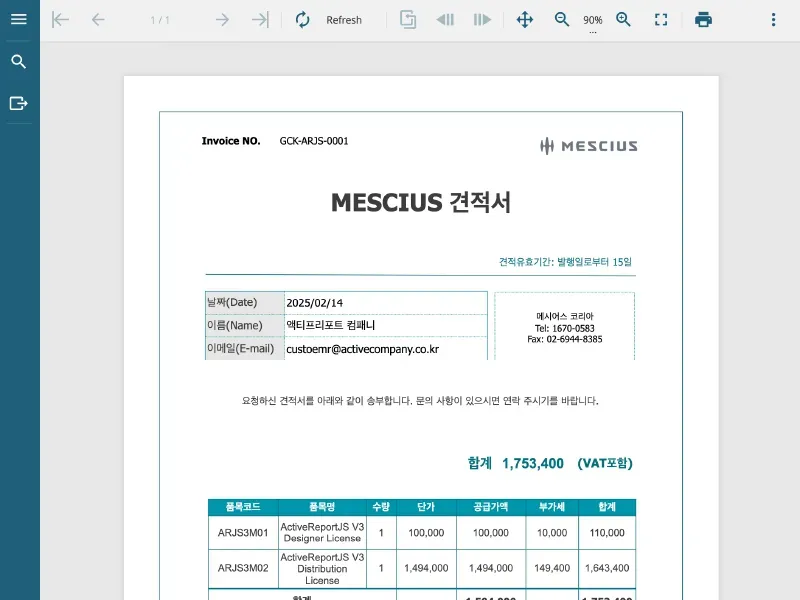Click the history forward icon
This screenshot has width=800, height=600.
click(x=482, y=20)
